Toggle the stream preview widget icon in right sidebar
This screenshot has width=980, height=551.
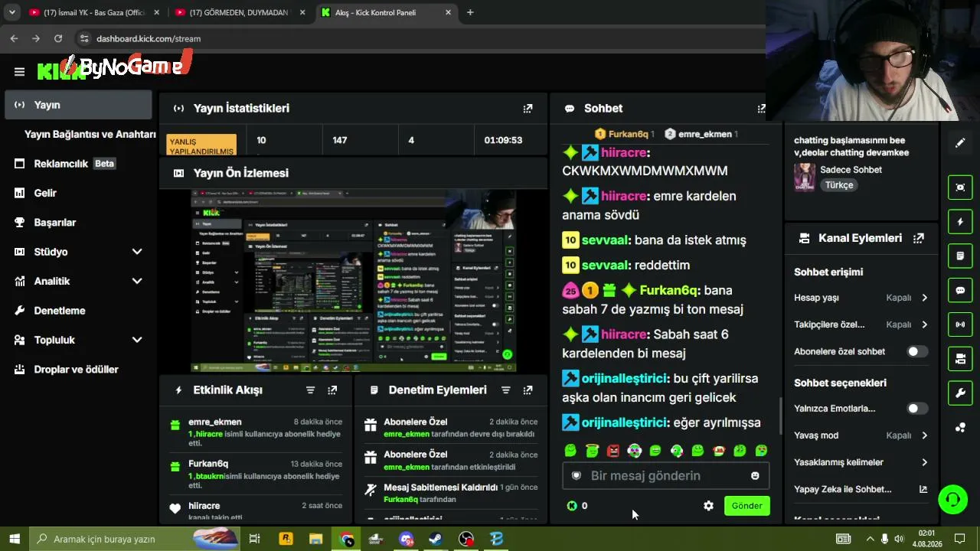(960, 187)
